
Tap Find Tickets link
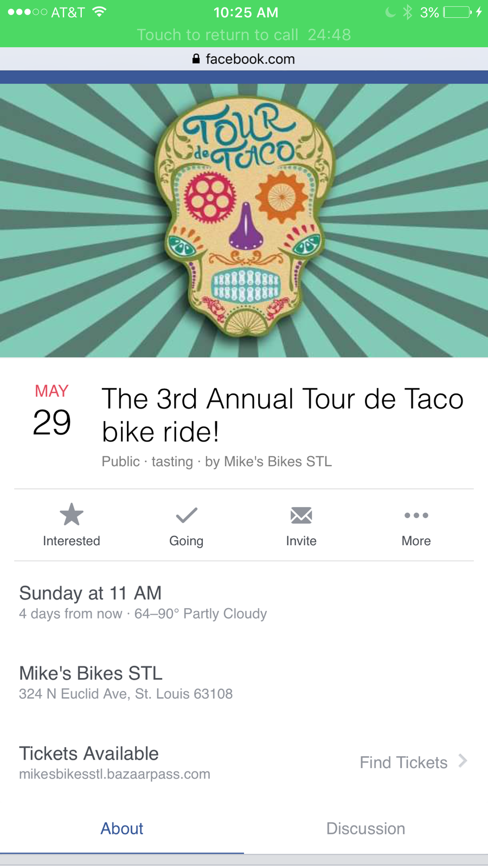pos(403,762)
